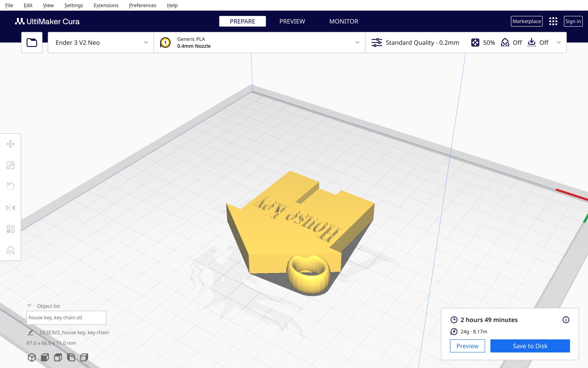The image size is (588, 368).
Task: Adjust the 50% infill density setting
Action: pos(482,42)
